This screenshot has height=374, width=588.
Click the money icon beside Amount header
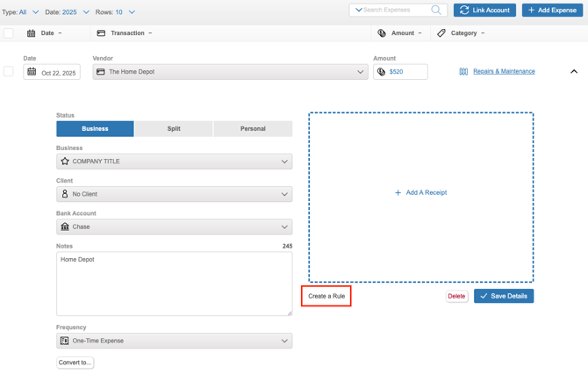point(382,33)
